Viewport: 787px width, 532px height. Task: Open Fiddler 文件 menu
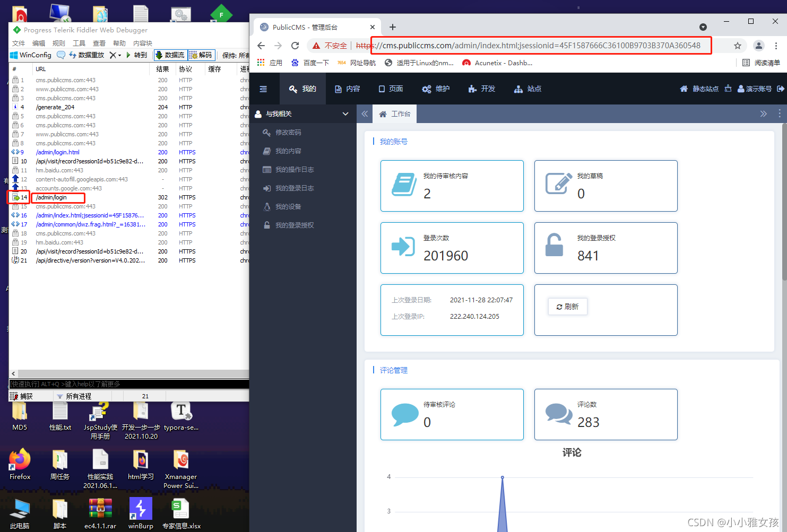(19, 43)
